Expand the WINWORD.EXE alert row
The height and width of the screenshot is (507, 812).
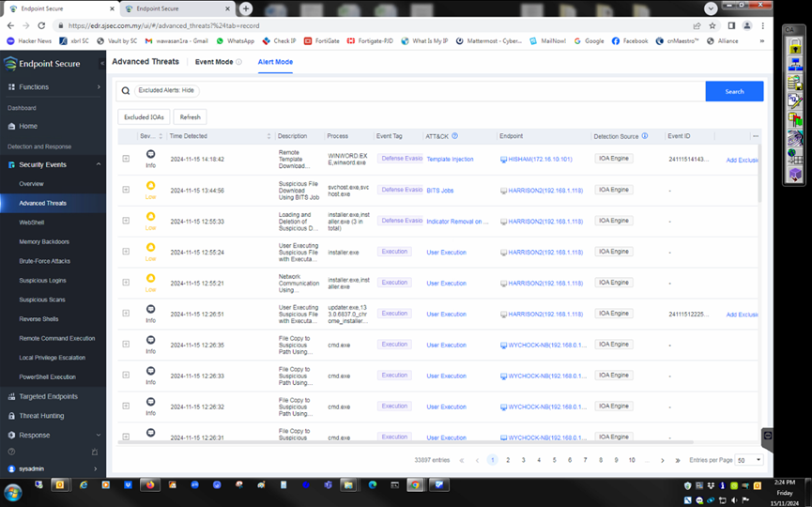point(126,159)
